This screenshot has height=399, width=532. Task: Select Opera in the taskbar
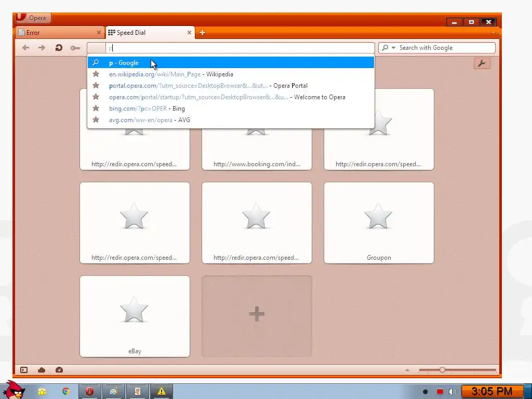(x=89, y=392)
